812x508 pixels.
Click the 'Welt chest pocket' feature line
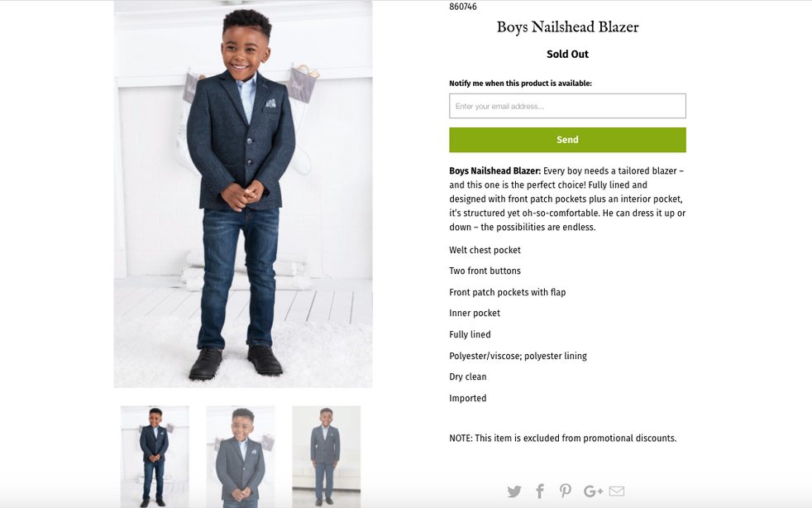pyautogui.click(x=485, y=251)
